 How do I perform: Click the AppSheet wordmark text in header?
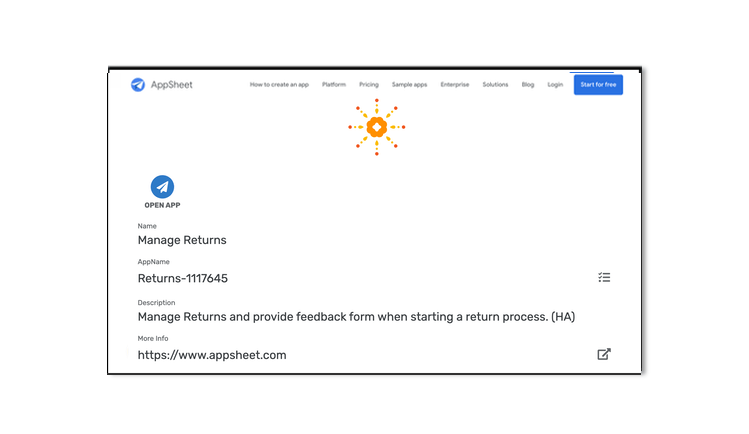(173, 85)
